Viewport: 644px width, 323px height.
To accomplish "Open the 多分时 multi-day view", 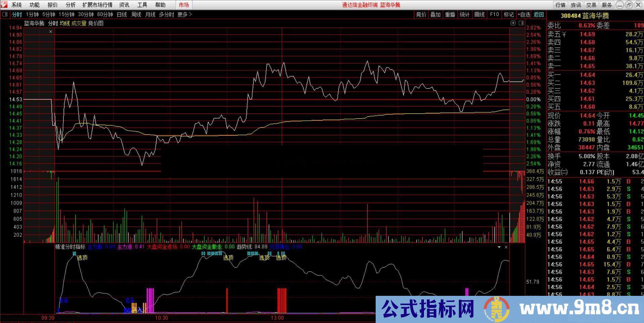I will (167, 14).
